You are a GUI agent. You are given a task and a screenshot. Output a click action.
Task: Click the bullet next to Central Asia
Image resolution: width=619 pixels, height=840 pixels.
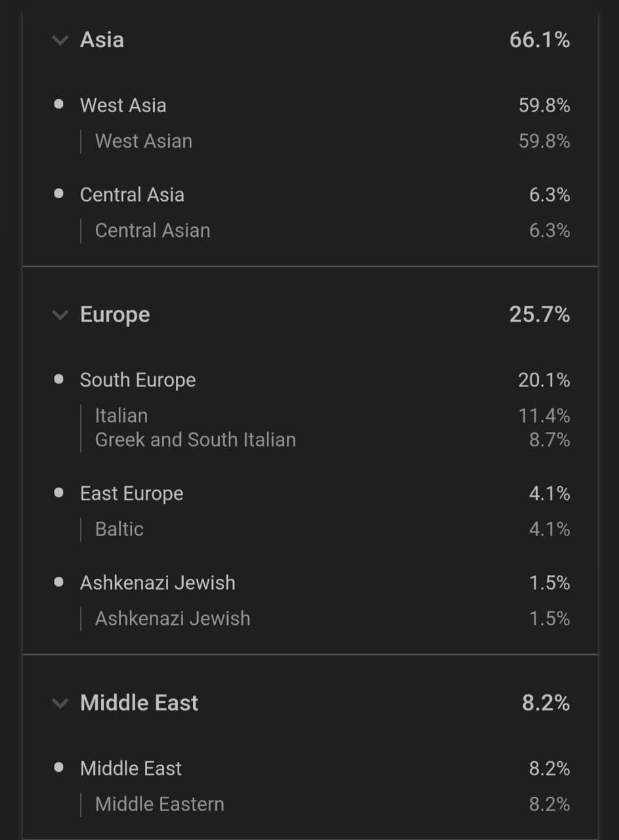coord(59,194)
